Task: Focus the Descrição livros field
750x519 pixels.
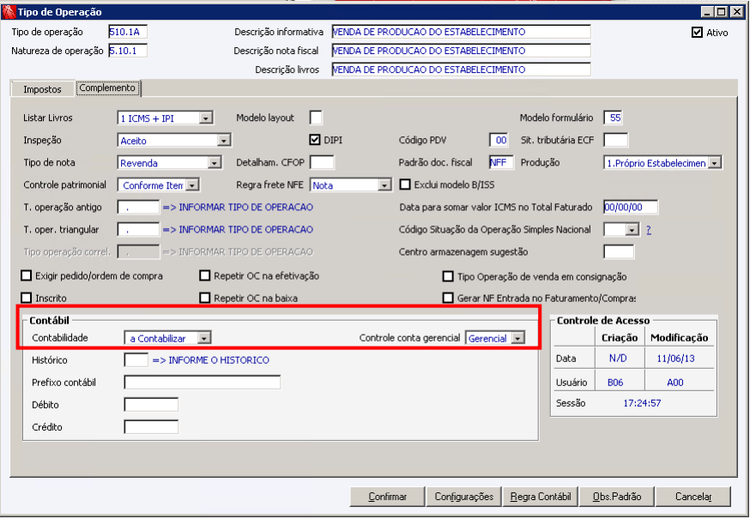Action: [461, 69]
